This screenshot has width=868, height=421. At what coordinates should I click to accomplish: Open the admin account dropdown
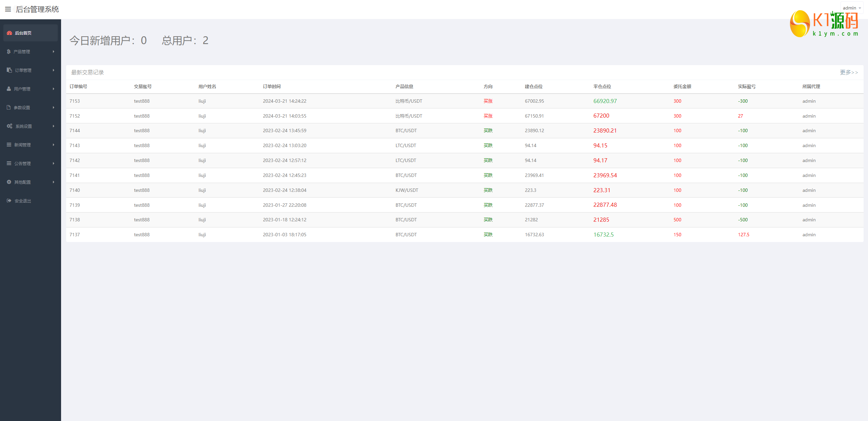coord(852,8)
